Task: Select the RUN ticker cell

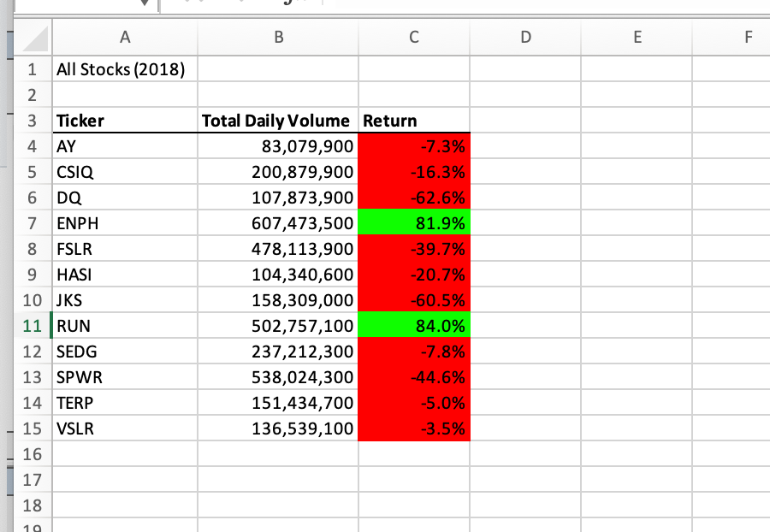Action: click(x=125, y=325)
